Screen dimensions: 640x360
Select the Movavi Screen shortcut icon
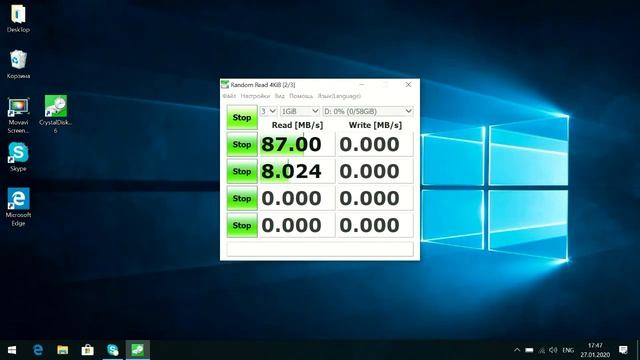click(18, 115)
